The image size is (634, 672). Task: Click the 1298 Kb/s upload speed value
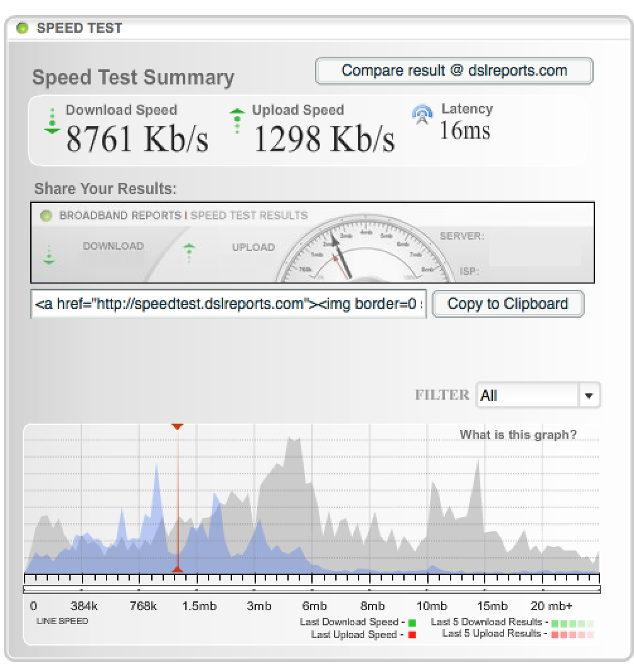324,139
